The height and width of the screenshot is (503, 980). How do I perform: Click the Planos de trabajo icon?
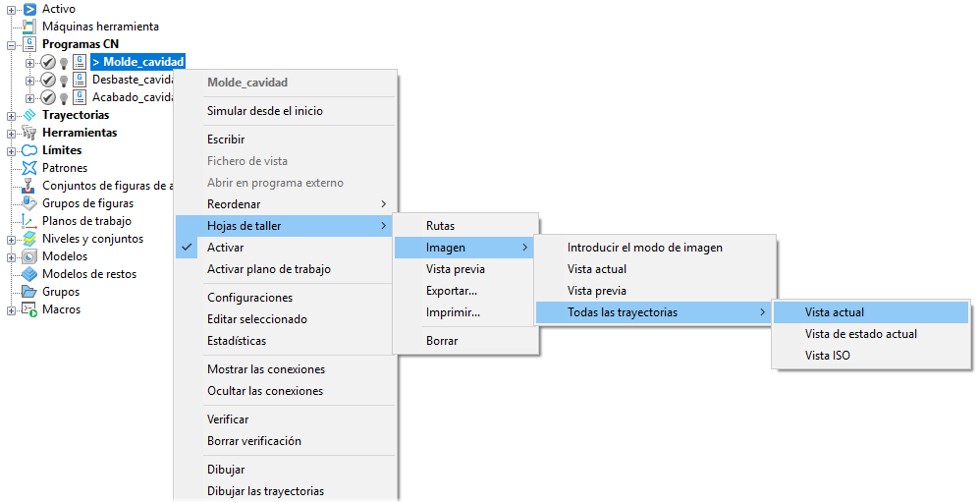(x=29, y=221)
